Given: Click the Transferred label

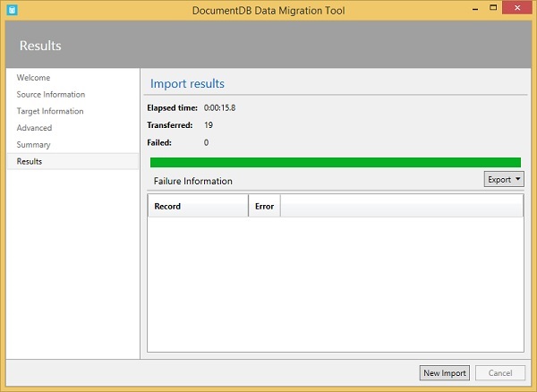Looking at the screenshot, I should (x=170, y=125).
